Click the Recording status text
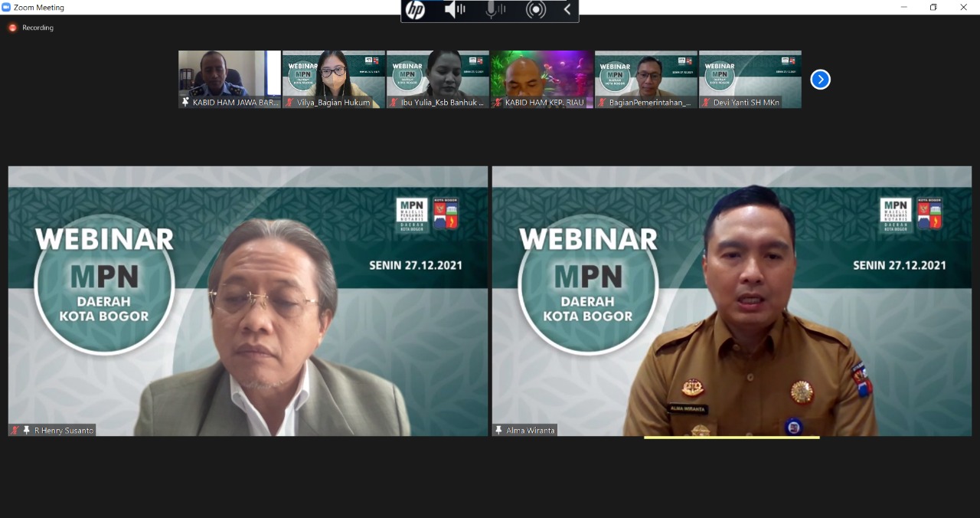The image size is (980, 518). pos(38,28)
